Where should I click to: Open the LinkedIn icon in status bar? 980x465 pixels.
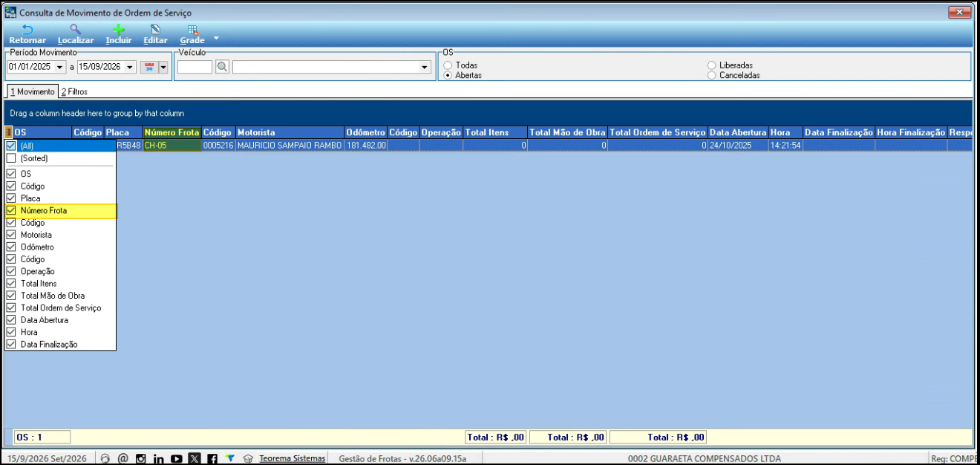point(159,458)
